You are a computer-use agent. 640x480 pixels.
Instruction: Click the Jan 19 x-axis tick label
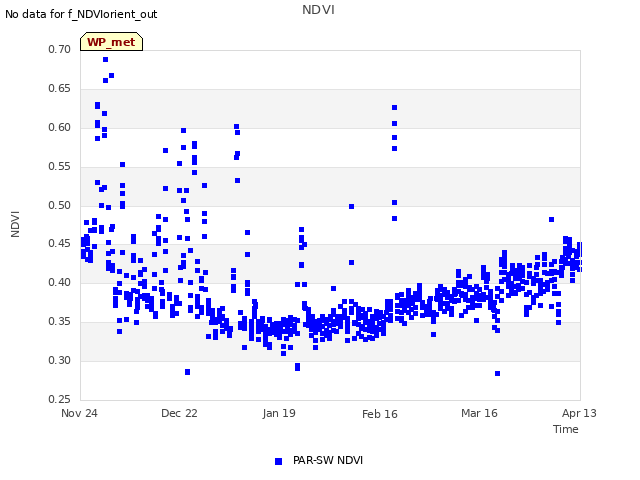[x=279, y=413]
